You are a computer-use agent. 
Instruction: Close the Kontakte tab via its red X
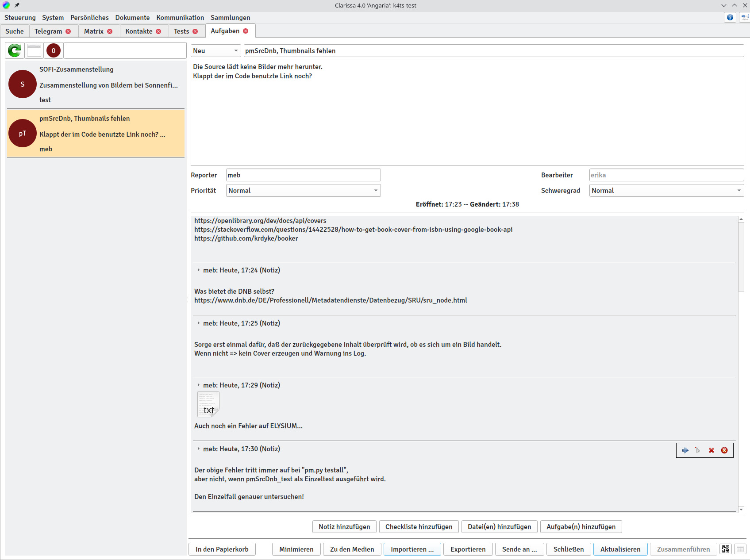[x=158, y=31]
